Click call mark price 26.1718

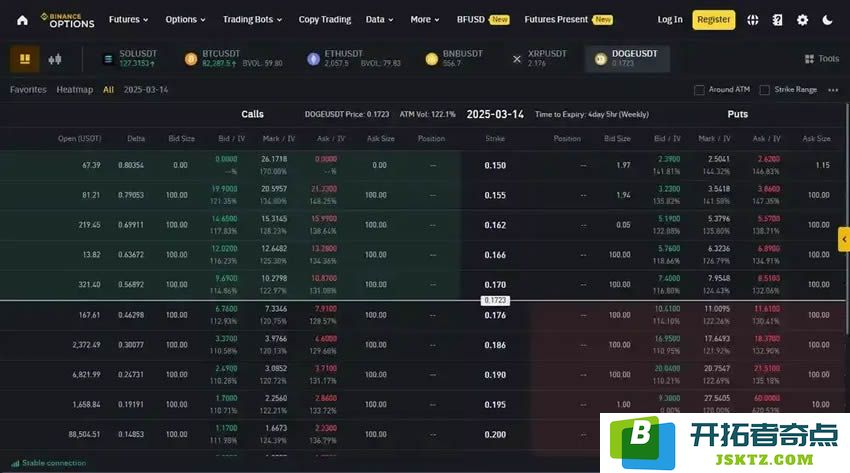pyautogui.click(x=274, y=159)
